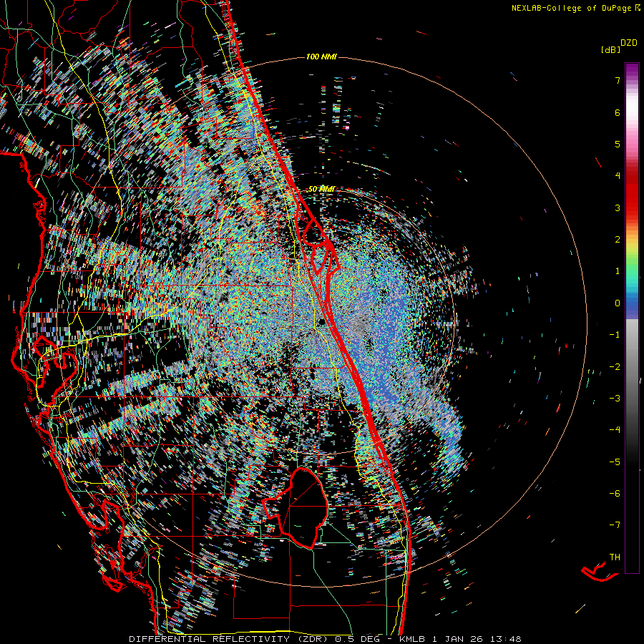Image resolution: width=644 pixels, height=644 pixels.
Task: Click the DIFFERENTIAL REFLECTIVITY (ZDR) caption
Action: pos(229,639)
